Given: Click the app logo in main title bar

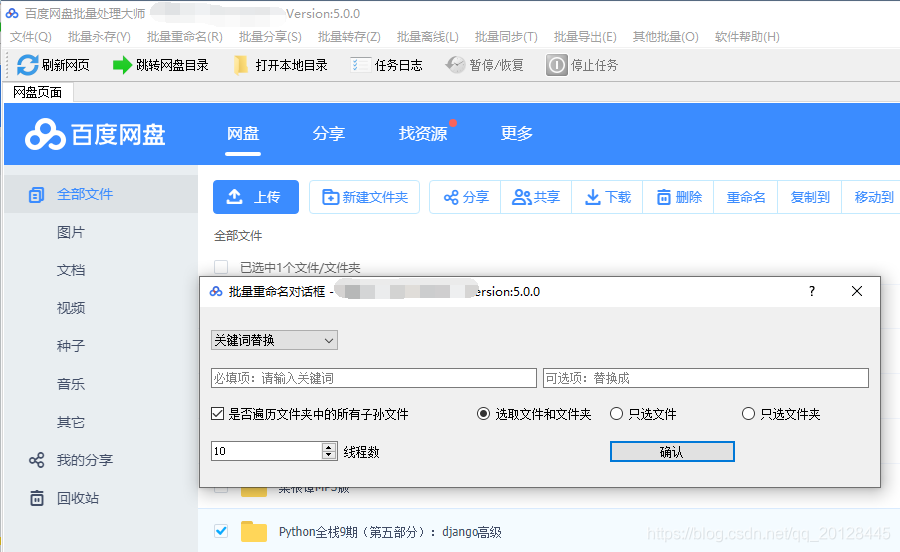Looking at the screenshot, I should (x=12, y=13).
